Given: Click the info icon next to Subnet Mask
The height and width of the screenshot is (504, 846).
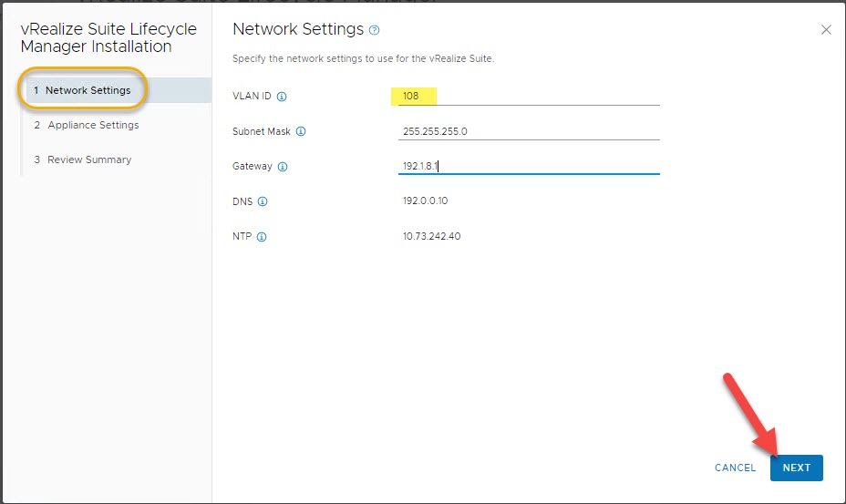Looking at the screenshot, I should [301, 131].
